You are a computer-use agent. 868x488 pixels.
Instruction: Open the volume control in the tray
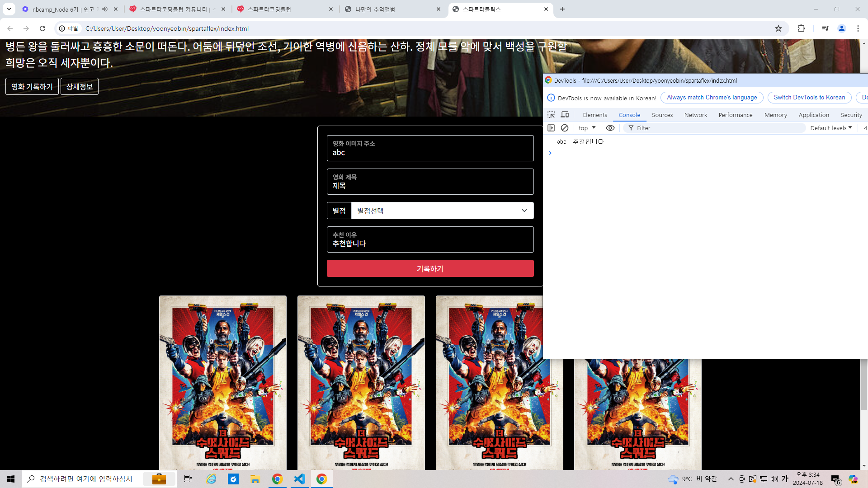(x=774, y=479)
